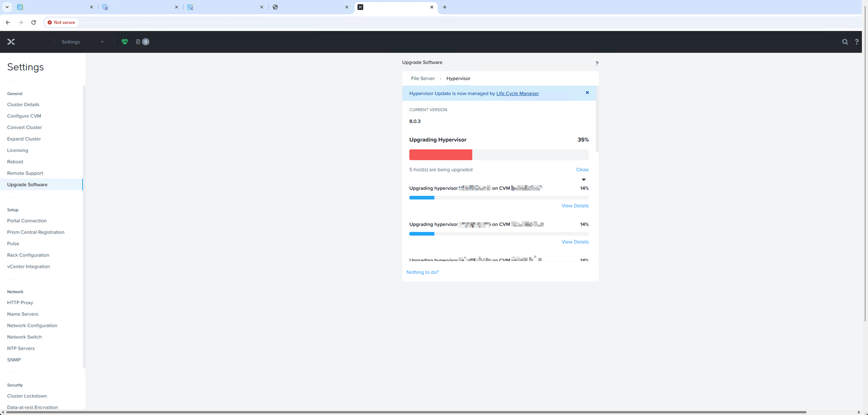Click the search magnifier in header
868x415 pixels.
[845, 42]
